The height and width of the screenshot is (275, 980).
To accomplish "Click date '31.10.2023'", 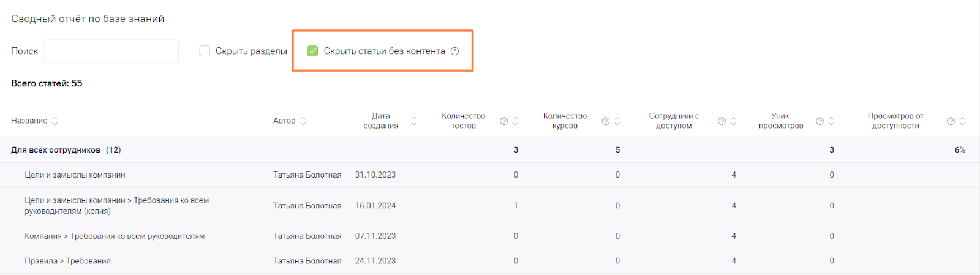I will (375, 175).
